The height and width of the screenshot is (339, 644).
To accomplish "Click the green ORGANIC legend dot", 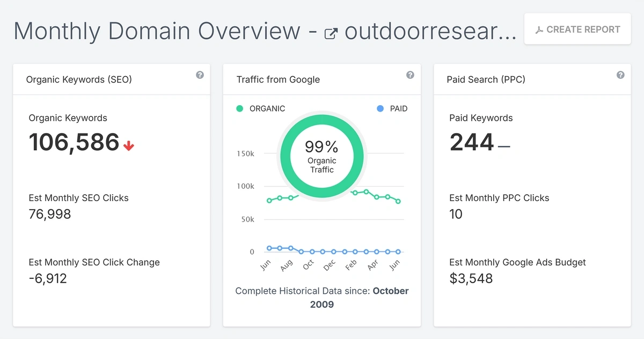I will pos(239,108).
